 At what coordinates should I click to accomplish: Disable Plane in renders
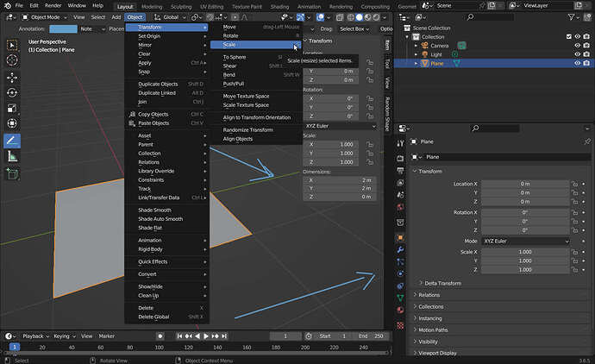[586, 63]
